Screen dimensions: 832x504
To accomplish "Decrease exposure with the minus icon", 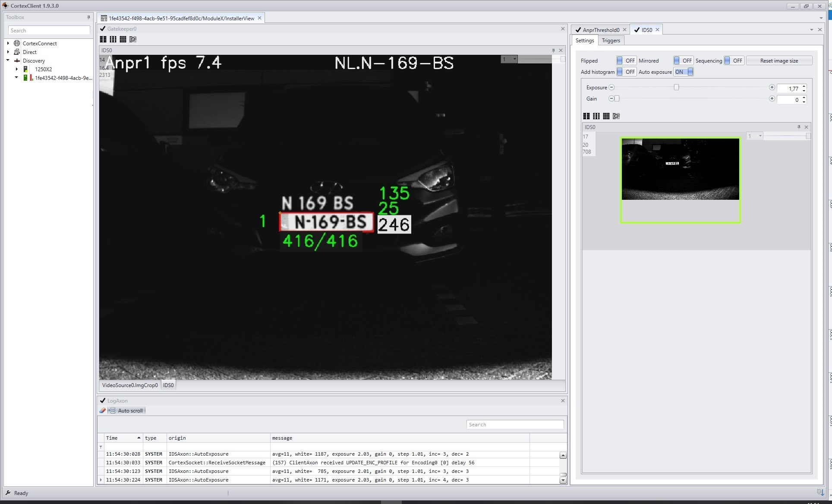I will click(x=611, y=88).
